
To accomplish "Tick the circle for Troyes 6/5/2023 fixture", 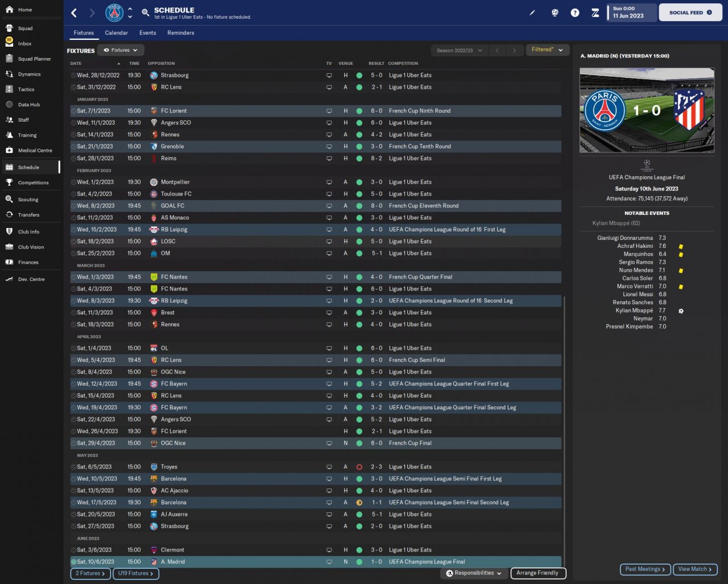I will pyautogui.click(x=73, y=467).
